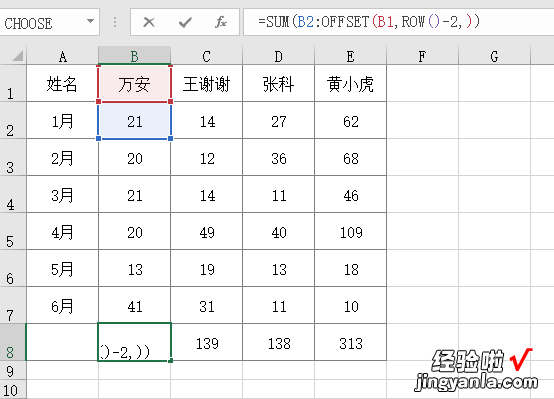Click 张科 value 13 in 5月 row
554x399 pixels.
278,268
